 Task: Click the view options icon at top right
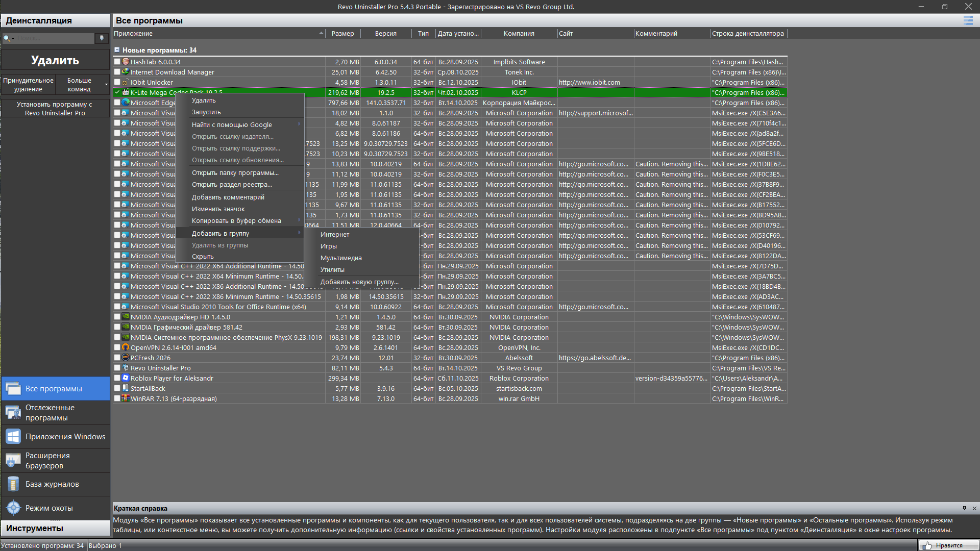point(968,20)
